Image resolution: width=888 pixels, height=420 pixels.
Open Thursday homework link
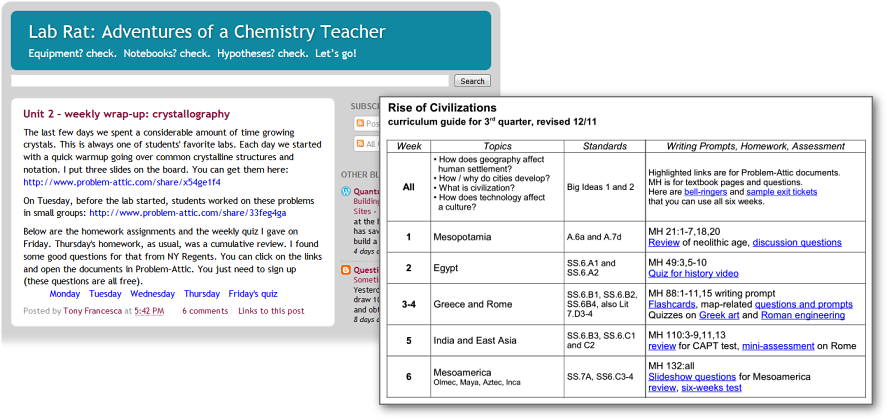[202, 294]
